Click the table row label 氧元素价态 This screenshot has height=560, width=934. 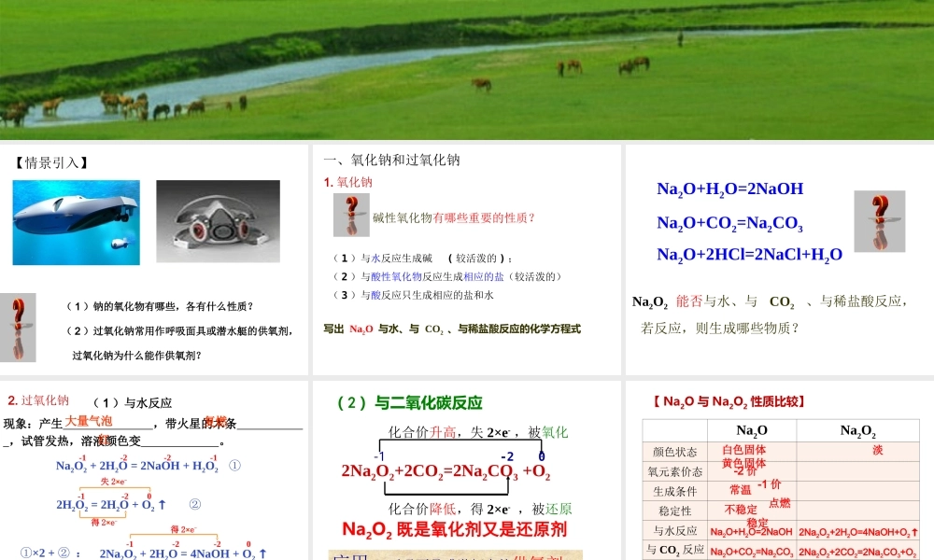pyautogui.click(x=675, y=472)
